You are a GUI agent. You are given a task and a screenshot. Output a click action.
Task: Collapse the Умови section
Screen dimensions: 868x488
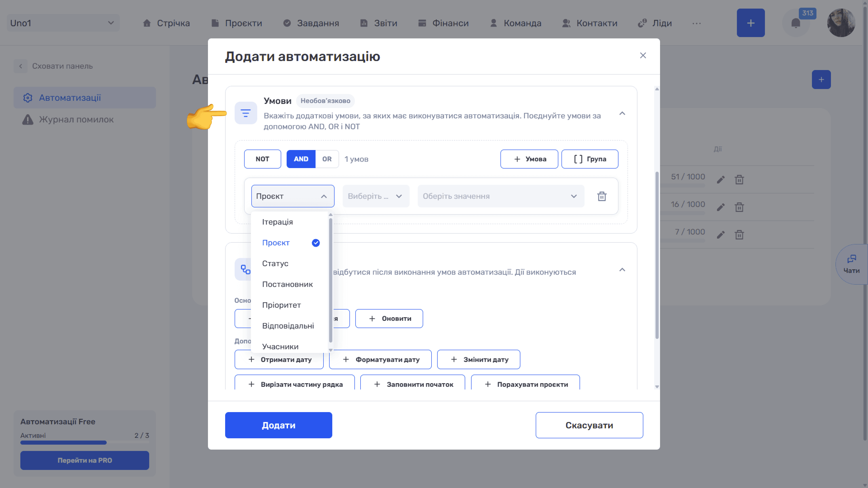pyautogui.click(x=622, y=113)
